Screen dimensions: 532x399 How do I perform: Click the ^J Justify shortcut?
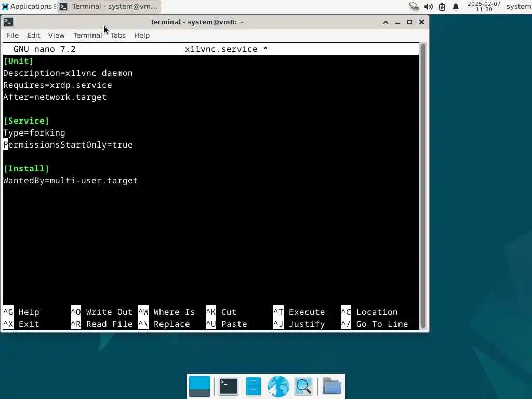pyautogui.click(x=299, y=324)
